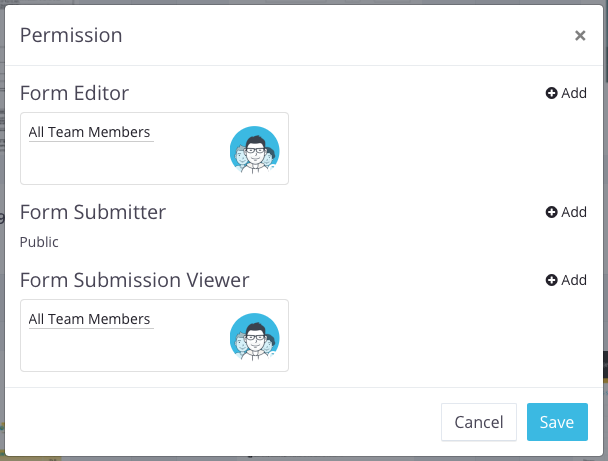Click team avatar in Form Editor card

254,151
